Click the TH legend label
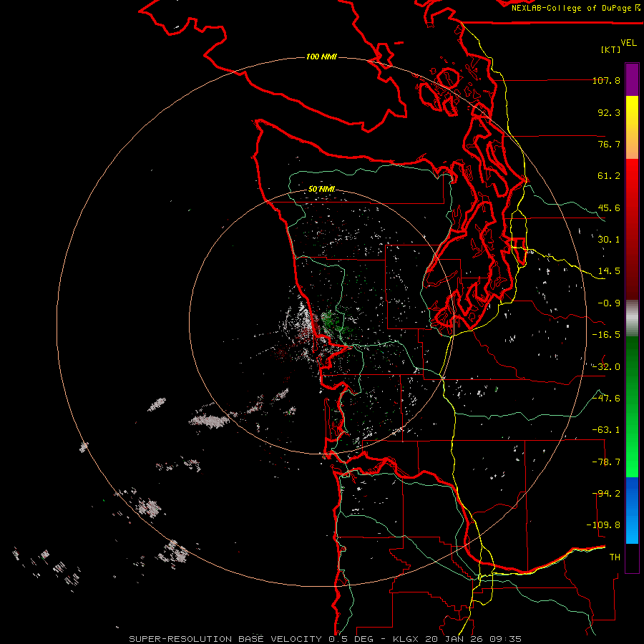This screenshot has height=644, width=644. tap(615, 557)
